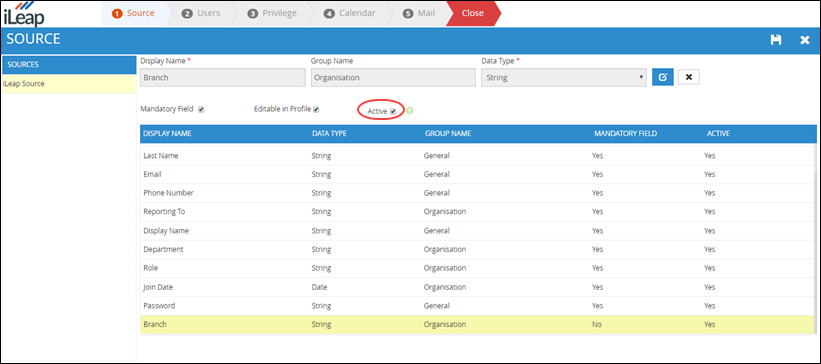Screen dimensions: 821x364
Task: Click the blue edit field button
Action: tap(663, 78)
